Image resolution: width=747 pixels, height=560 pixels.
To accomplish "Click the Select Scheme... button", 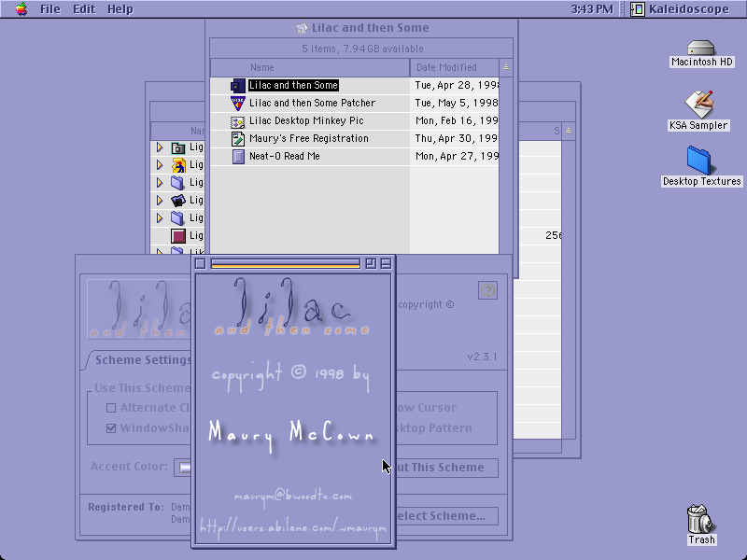I will pyautogui.click(x=447, y=516).
